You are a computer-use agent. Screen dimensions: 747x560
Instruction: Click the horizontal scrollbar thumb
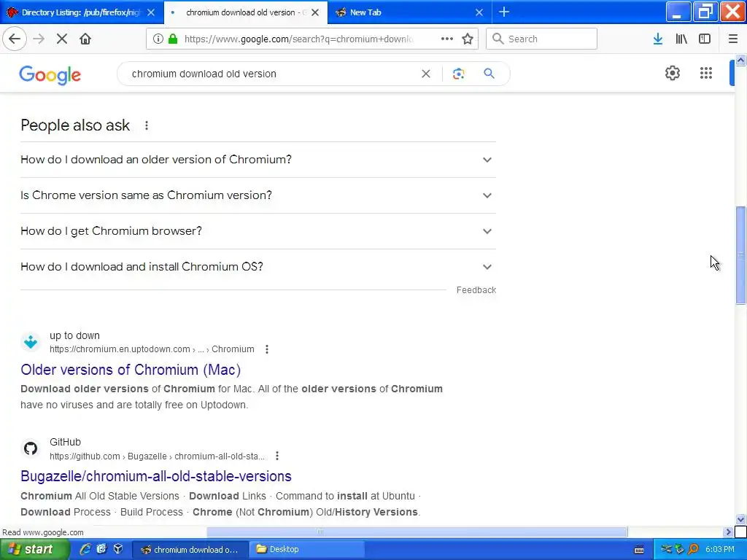click(x=417, y=532)
